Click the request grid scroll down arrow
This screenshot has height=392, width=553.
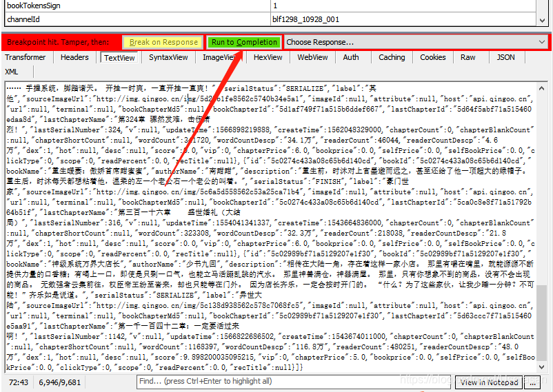tap(542, 21)
